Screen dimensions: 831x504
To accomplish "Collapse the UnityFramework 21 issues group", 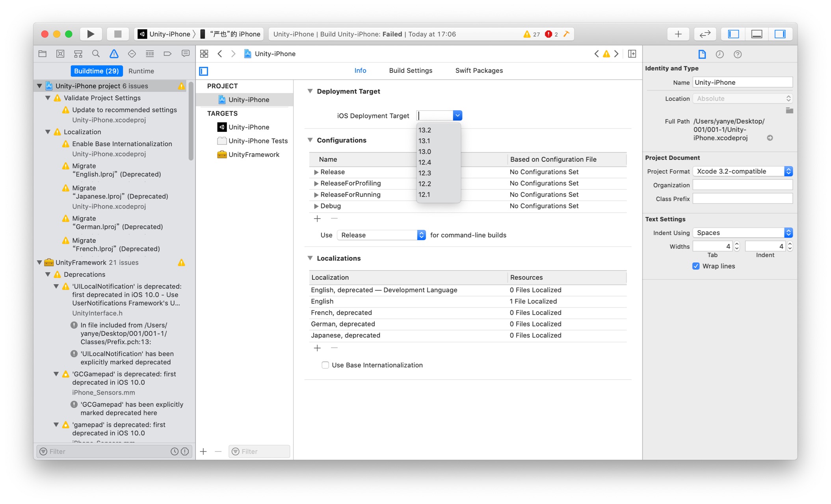I will point(39,263).
